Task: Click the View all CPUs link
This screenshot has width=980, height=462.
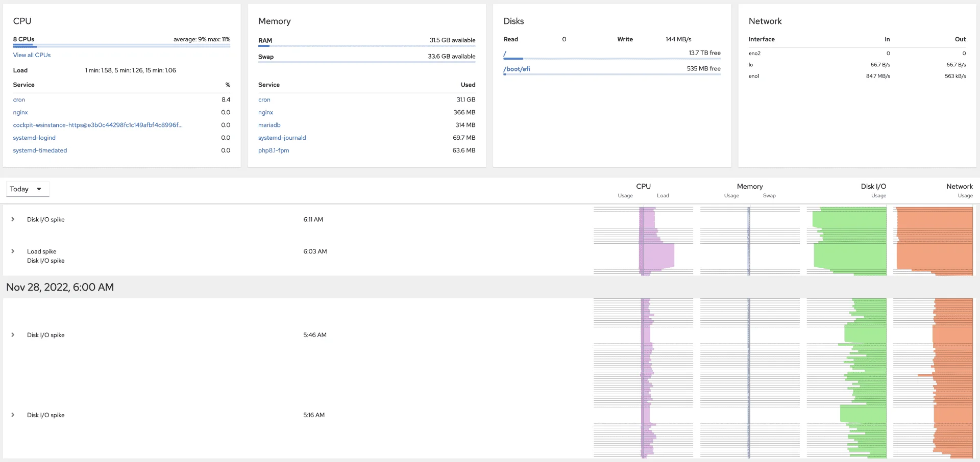Action: [32, 55]
